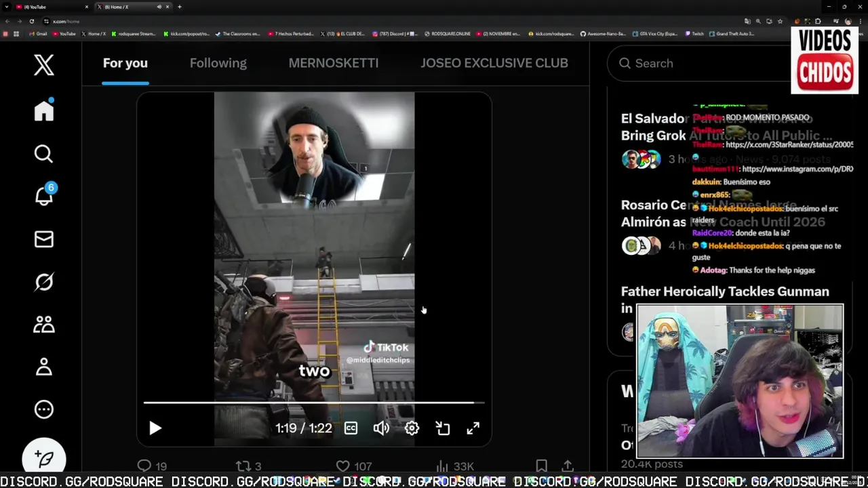Close the Home / X browser tab
868x488 pixels.
[167, 7]
